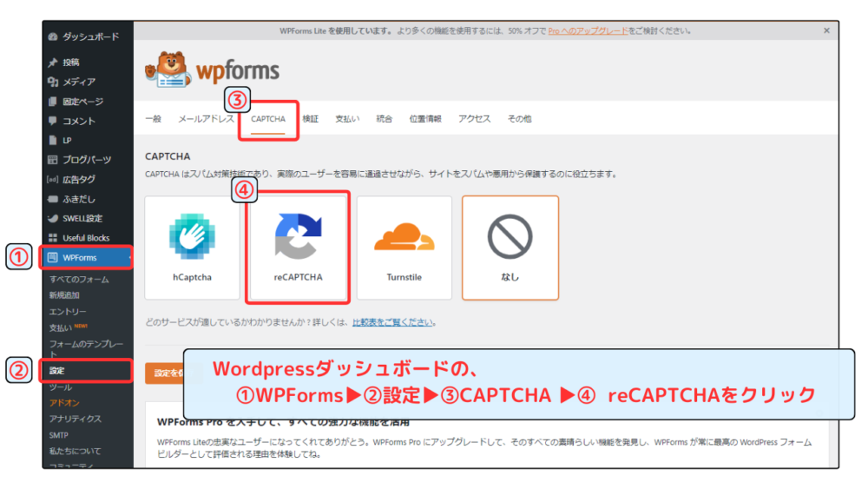The width and height of the screenshot is (868, 489).
Task: Click the prohibition circle icon for なし
Action: [x=510, y=236]
